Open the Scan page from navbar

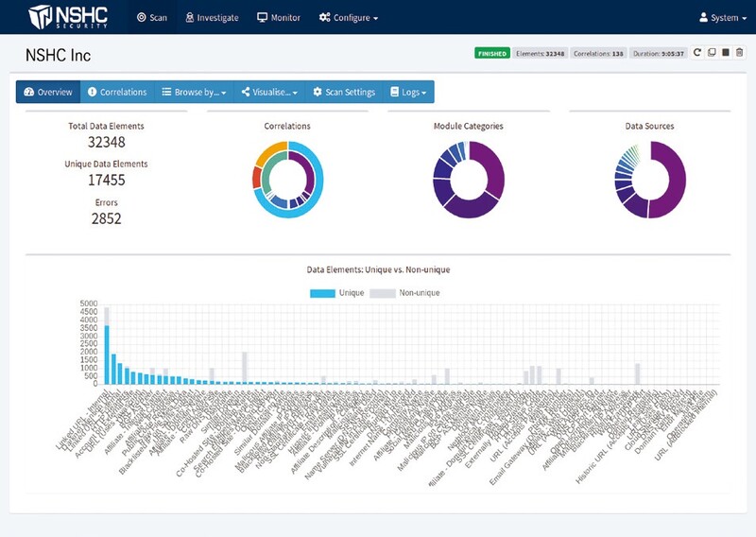click(151, 17)
